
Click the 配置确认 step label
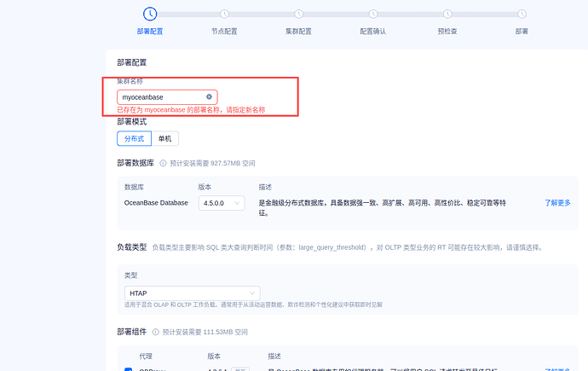(x=372, y=32)
